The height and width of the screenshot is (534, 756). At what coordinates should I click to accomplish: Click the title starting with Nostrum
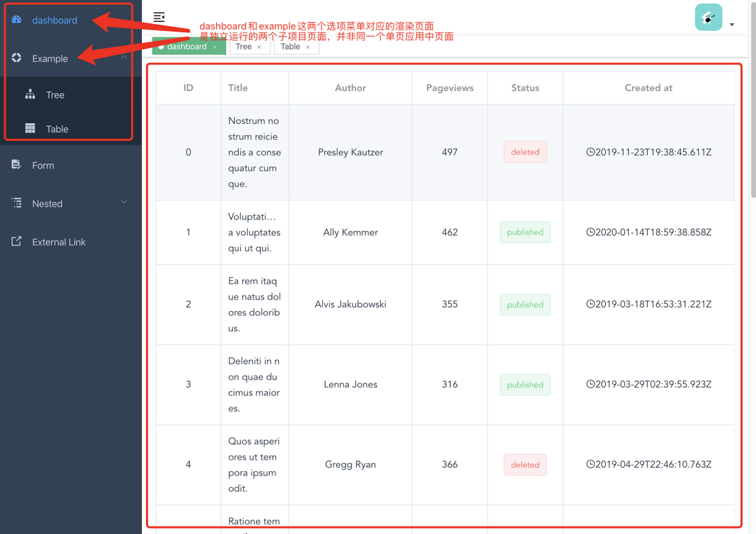[255, 152]
